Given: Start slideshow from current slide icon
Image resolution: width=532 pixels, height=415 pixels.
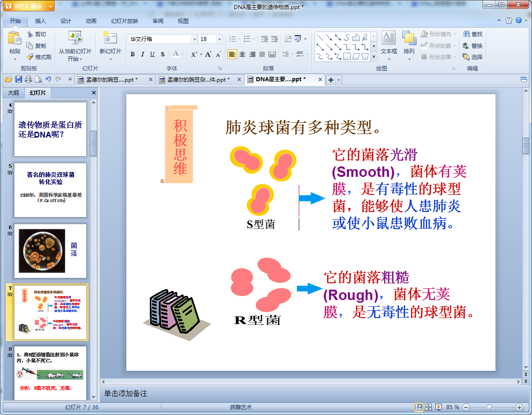Looking at the screenshot, I should pyautogui.click(x=75, y=38).
